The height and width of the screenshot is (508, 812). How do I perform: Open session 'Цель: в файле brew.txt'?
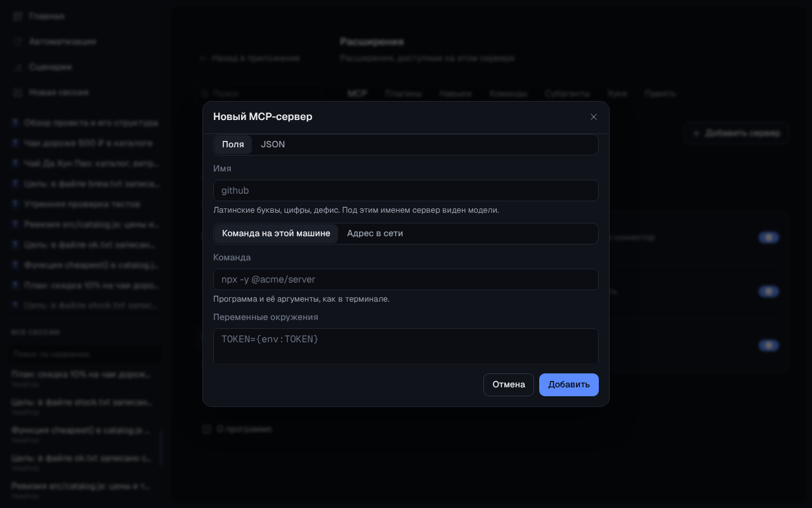pos(85,184)
